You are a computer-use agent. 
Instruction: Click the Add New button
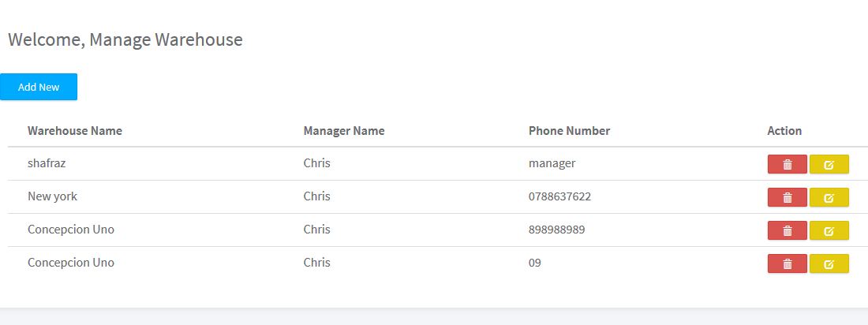[39, 87]
